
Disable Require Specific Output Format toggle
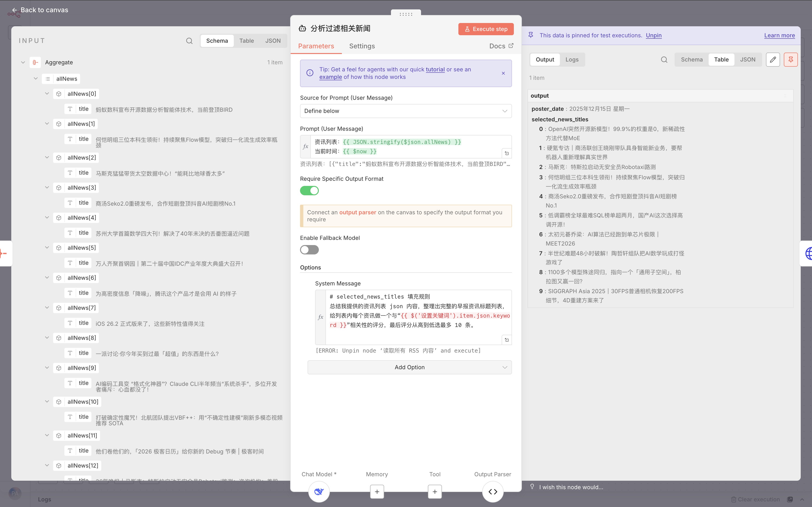point(309,191)
